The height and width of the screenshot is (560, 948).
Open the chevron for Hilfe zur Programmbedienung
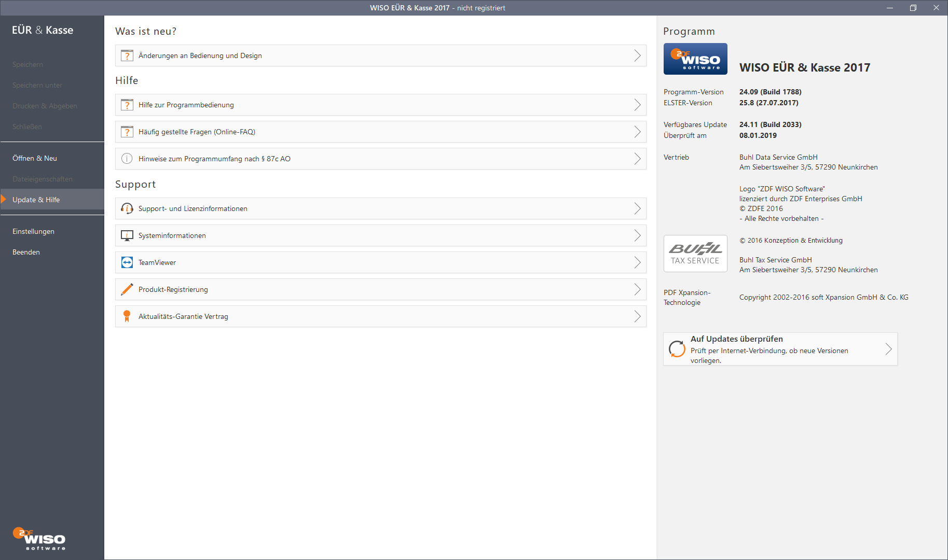tap(637, 105)
